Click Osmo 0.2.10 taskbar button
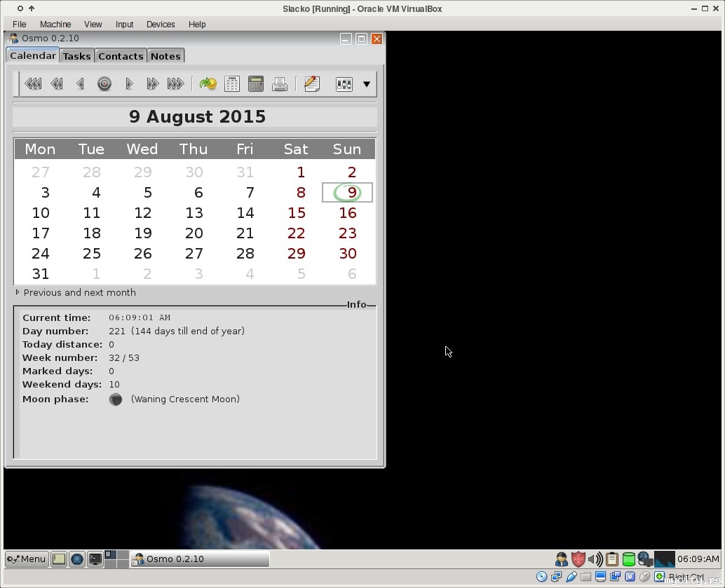The width and height of the screenshot is (725, 588). click(199, 559)
